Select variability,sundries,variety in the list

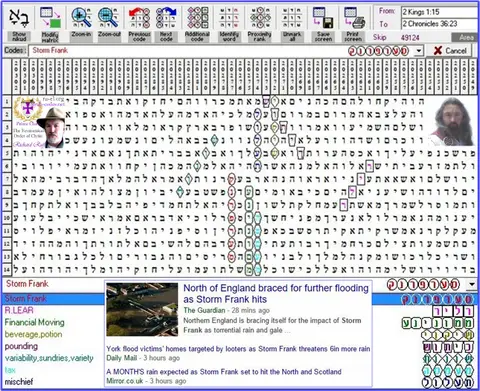point(49,358)
